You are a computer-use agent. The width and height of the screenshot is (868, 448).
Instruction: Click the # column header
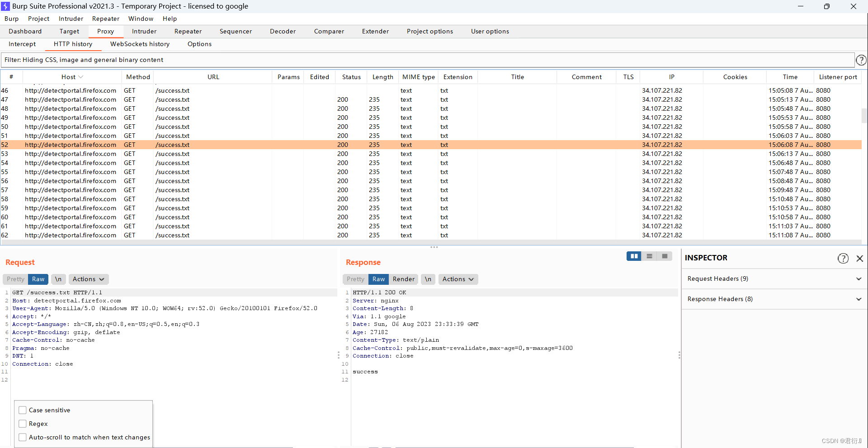tap(11, 77)
